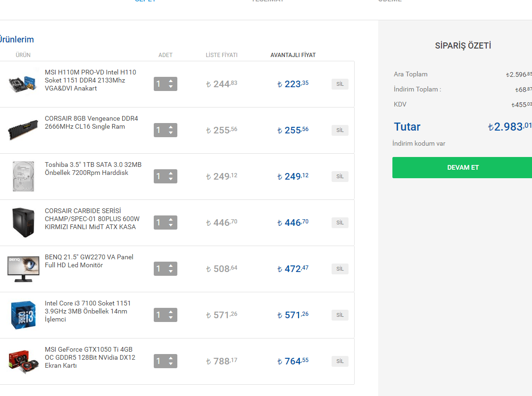Screen dimensions: 532x396
Task: Decrease quantity for MSI H110M PRO-VD motherboard
Action: [x=171, y=87]
